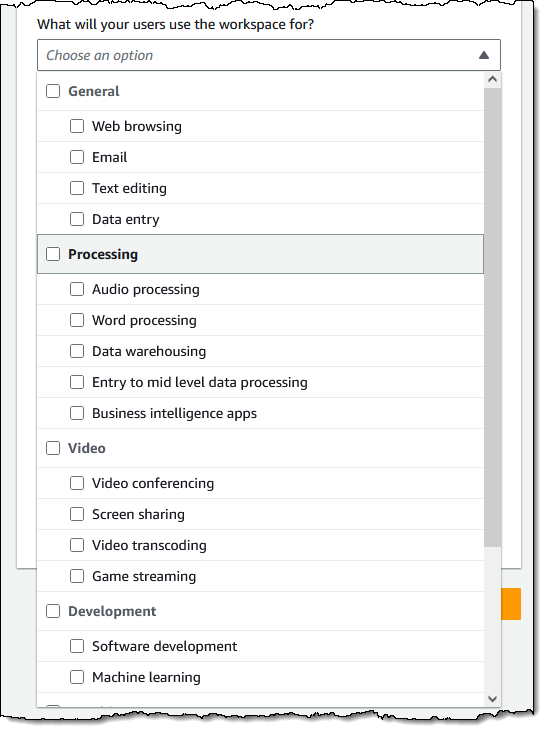Screen dimensions: 546x731
Task: Check Game streaming option
Action: click(77, 576)
